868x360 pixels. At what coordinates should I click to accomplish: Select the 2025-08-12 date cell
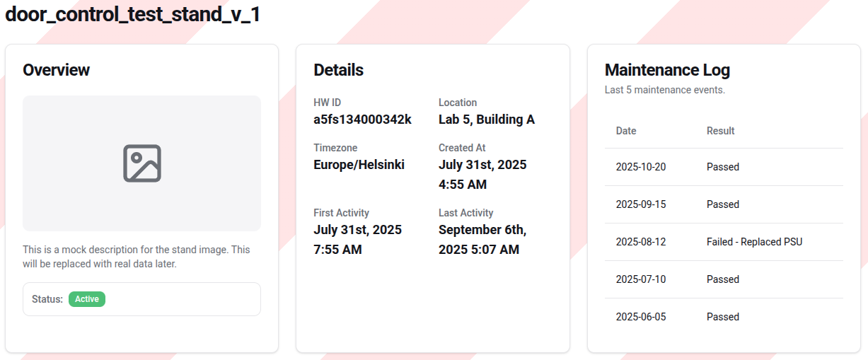click(641, 242)
